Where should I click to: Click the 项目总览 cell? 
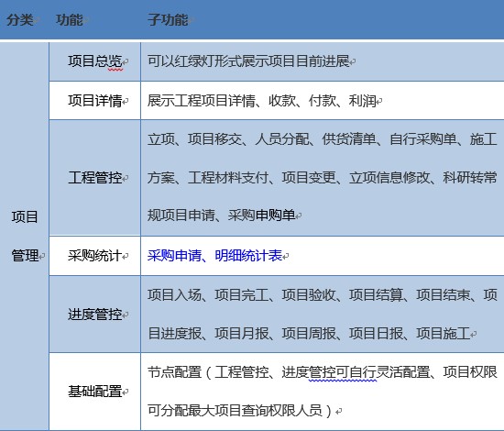[x=95, y=61]
